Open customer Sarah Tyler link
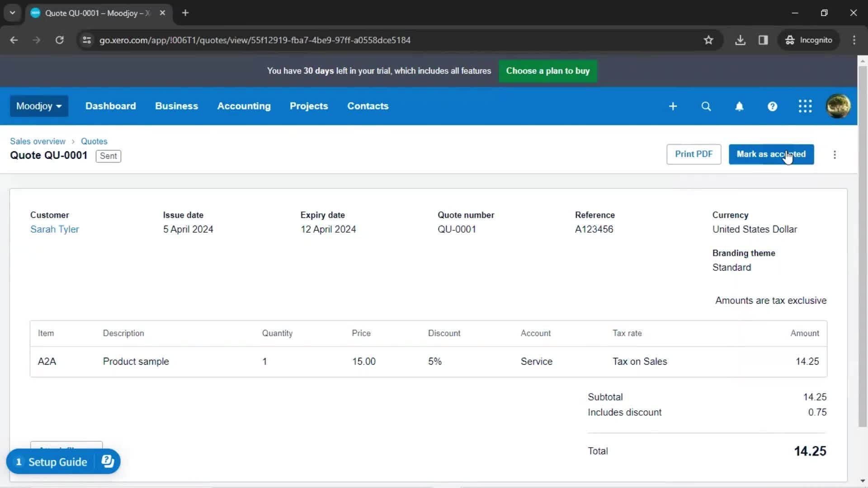Image resolution: width=868 pixels, height=488 pixels. point(54,230)
